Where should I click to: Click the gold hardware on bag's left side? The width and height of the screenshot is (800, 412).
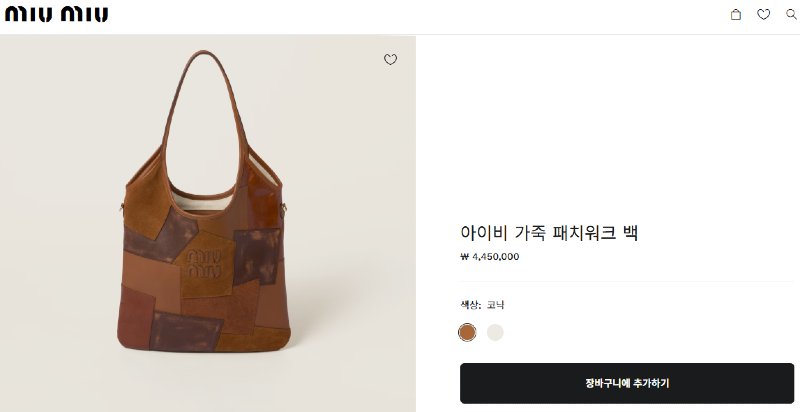tap(122, 208)
